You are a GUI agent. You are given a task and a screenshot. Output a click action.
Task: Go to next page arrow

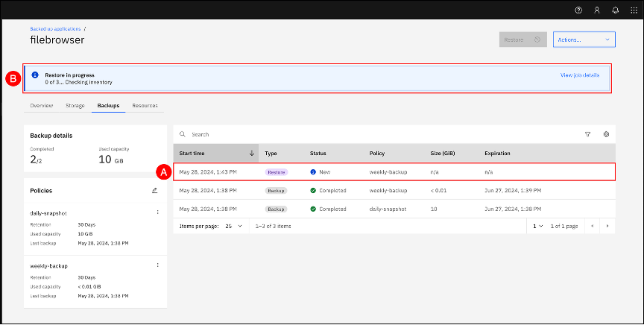[x=607, y=226]
